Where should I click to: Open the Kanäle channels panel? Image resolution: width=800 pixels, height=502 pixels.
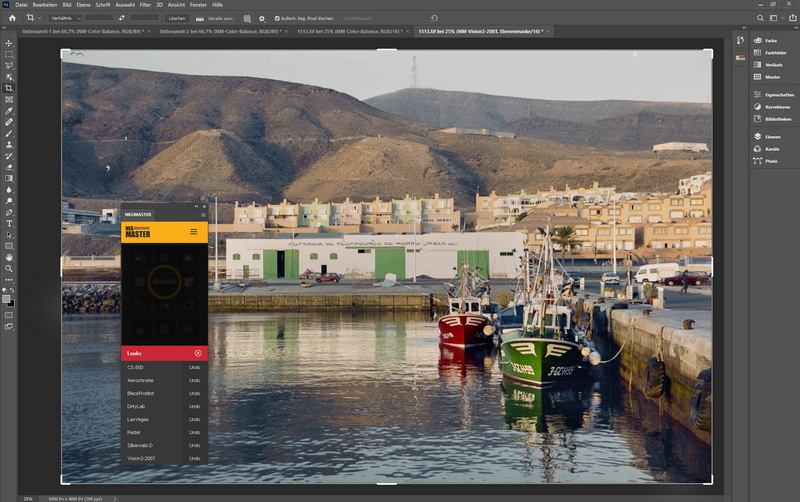(x=771, y=149)
